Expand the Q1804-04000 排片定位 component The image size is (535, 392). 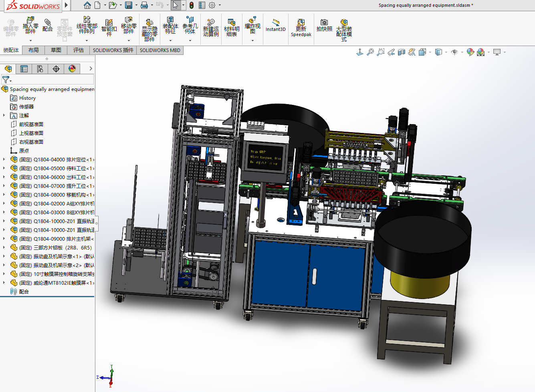(4, 159)
